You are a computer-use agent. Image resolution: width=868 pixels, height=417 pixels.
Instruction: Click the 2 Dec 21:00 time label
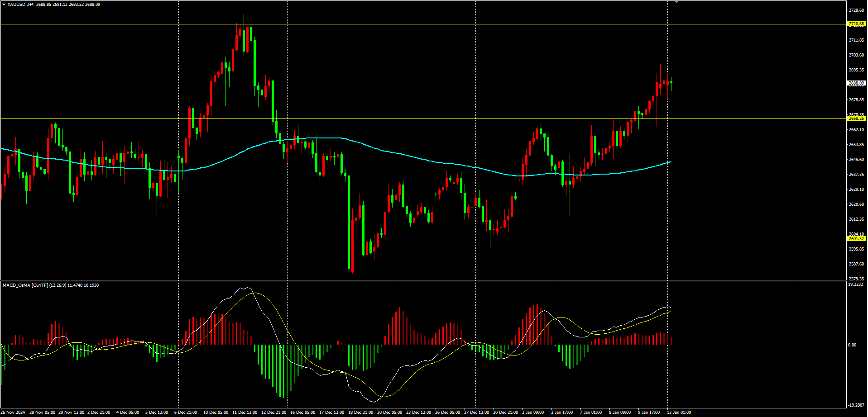point(99,412)
